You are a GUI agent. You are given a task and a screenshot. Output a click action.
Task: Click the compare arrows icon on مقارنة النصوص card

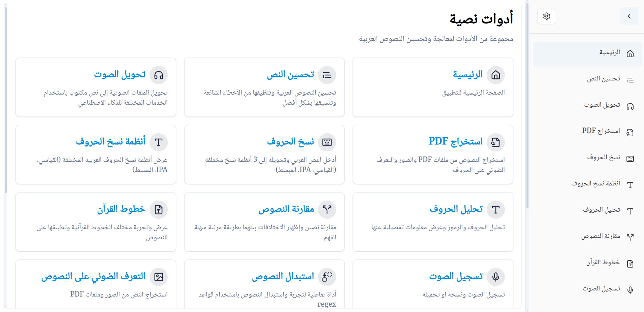pyautogui.click(x=327, y=210)
